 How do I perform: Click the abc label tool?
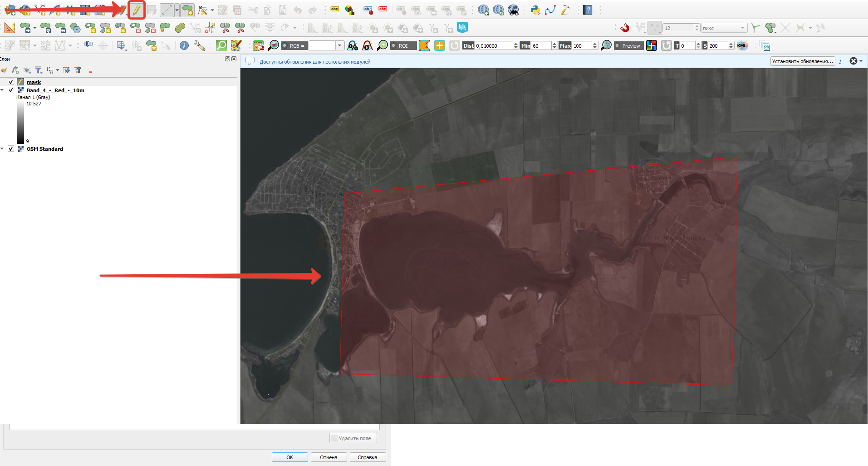click(x=334, y=10)
